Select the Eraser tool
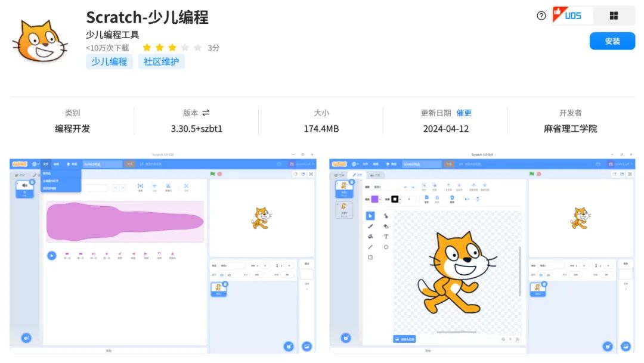The image size is (644, 363). coord(386,227)
